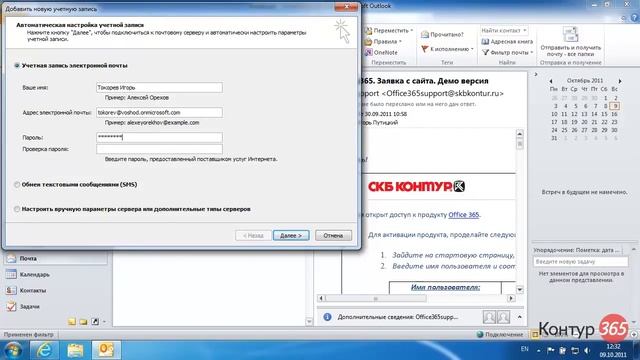Image resolution: width=640 pixels, height=360 pixels.
Task: Open the 'Переместить' move dropdown in Outlook
Action: [389, 30]
